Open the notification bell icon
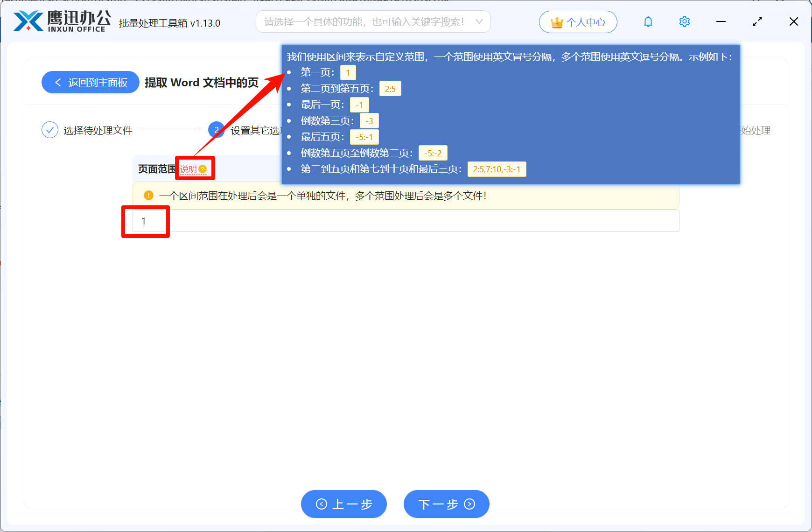The width and height of the screenshot is (812, 532). (x=648, y=21)
